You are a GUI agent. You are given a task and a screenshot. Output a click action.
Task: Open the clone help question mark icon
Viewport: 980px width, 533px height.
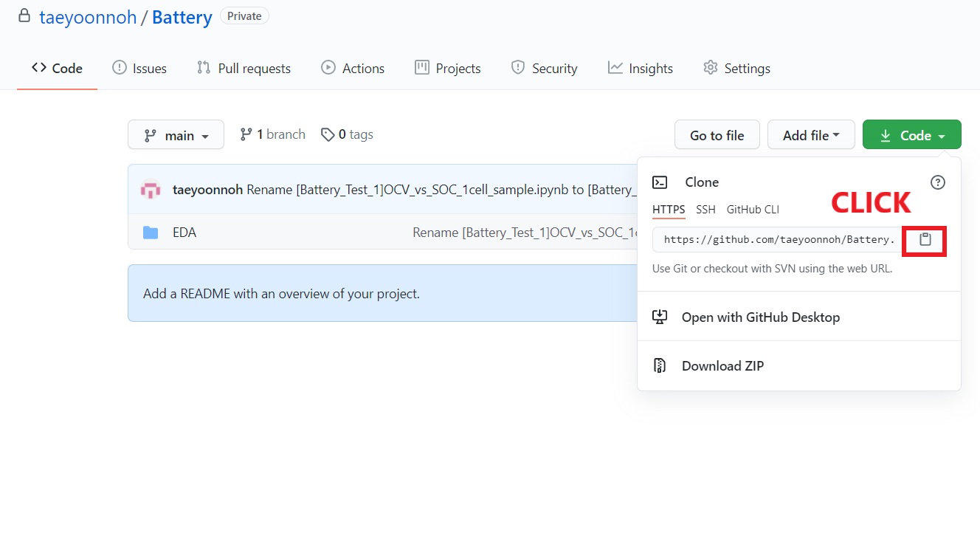tap(938, 182)
